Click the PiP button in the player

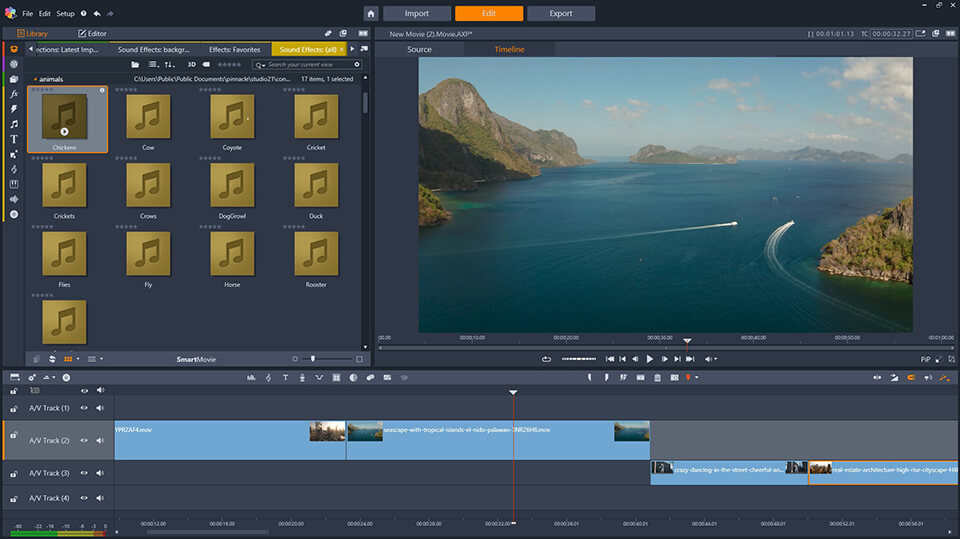coord(925,360)
